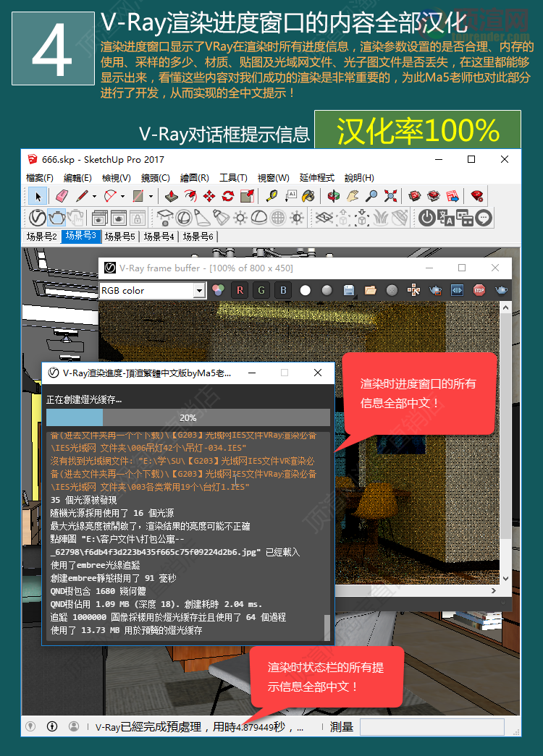Open the 工具(T) menu
The height and width of the screenshot is (756, 543).
click(233, 178)
